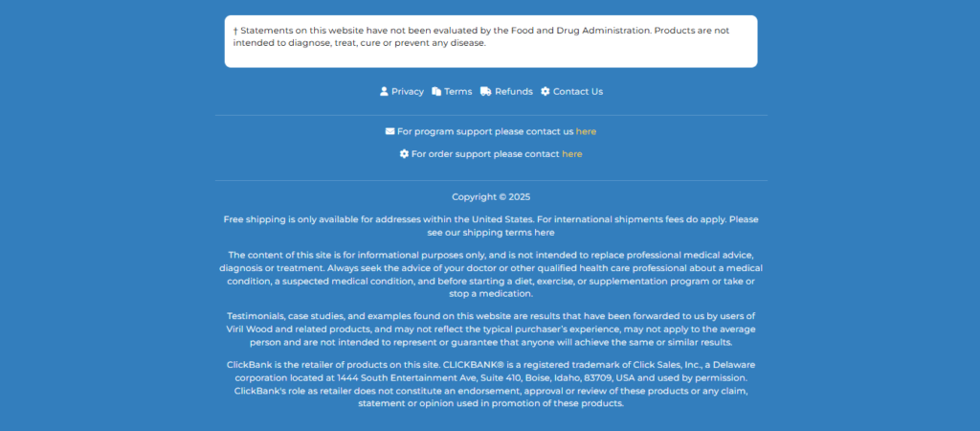Click the document icon beside Terms
980x431 pixels.
point(436,91)
